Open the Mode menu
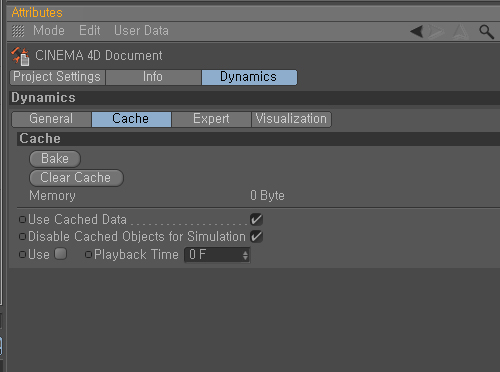 tap(49, 31)
